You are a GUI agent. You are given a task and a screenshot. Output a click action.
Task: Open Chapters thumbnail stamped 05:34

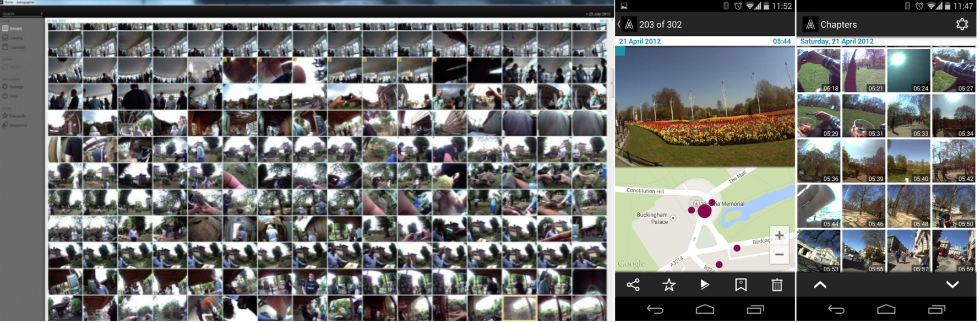tap(954, 116)
